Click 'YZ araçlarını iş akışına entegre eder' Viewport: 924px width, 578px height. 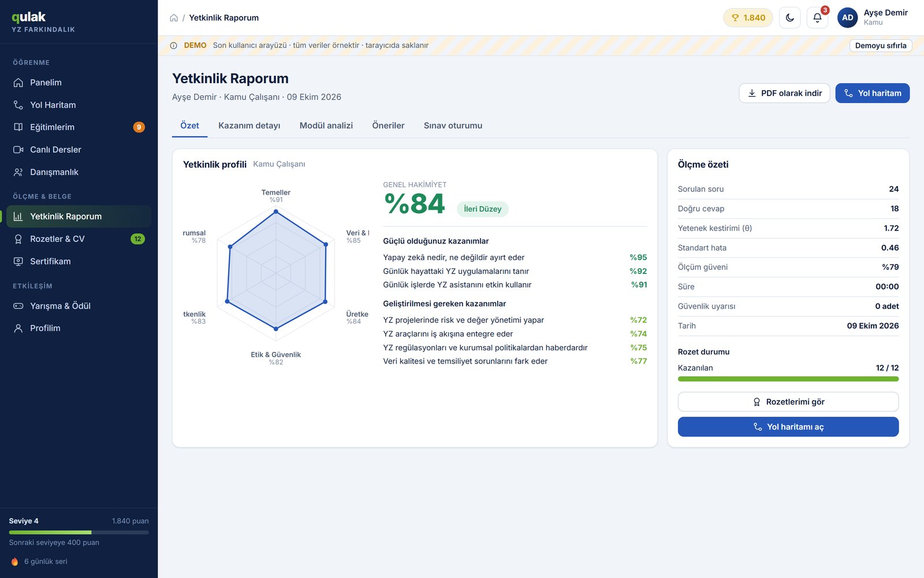[448, 334]
